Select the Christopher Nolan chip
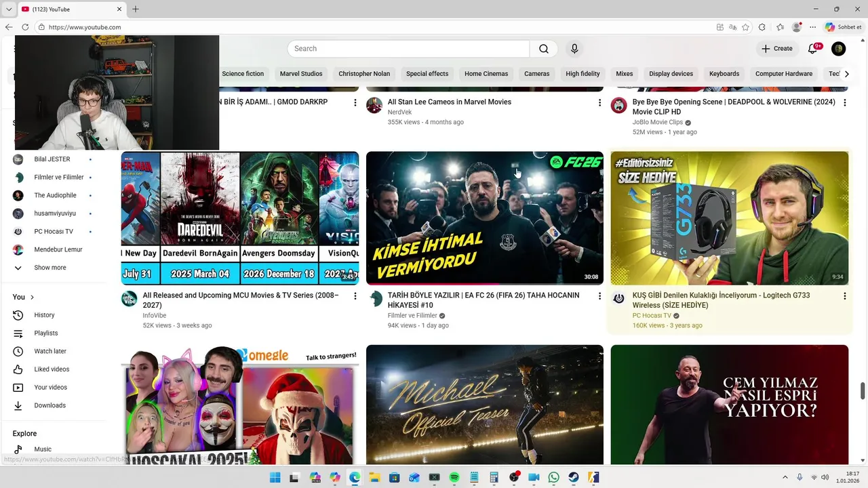 (364, 74)
